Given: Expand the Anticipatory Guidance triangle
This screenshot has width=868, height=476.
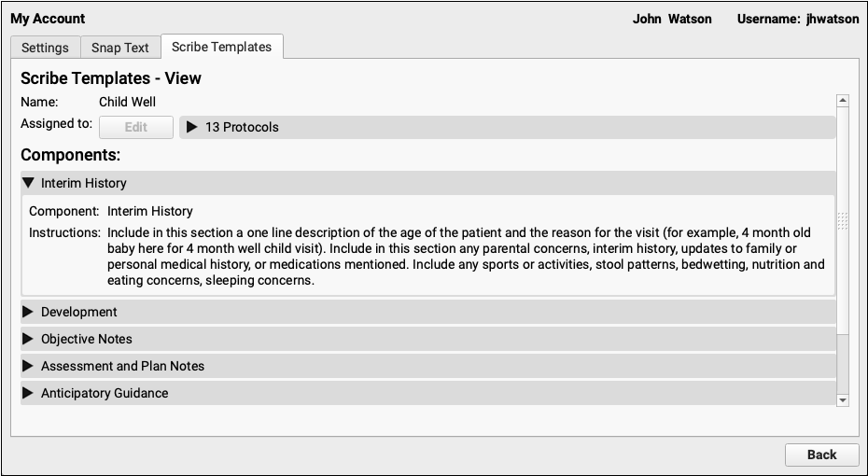Looking at the screenshot, I should click(28, 393).
